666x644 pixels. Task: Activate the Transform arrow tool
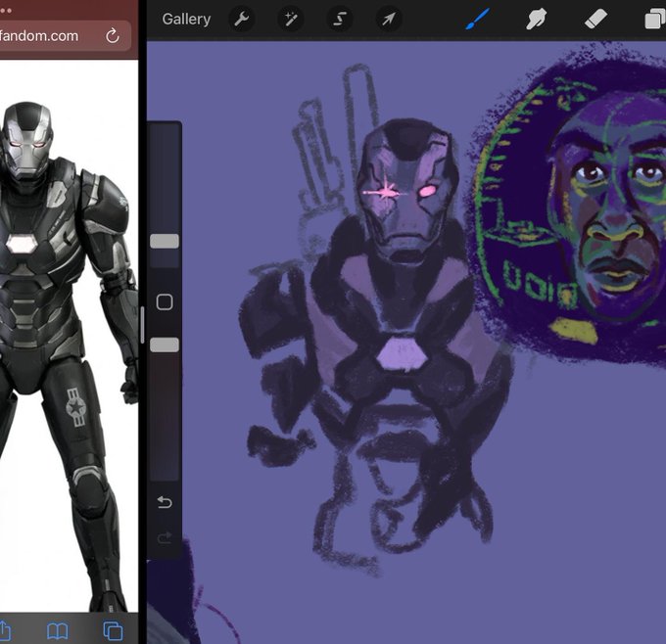[x=389, y=20]
